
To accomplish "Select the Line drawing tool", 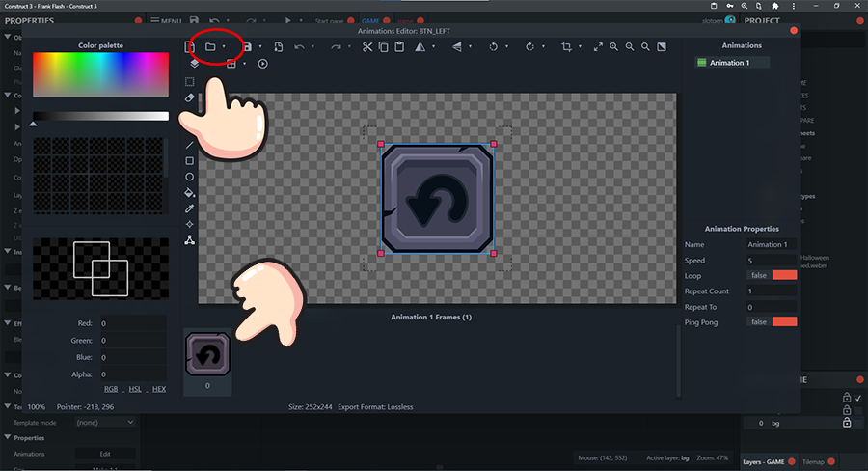I will (190, 145).
